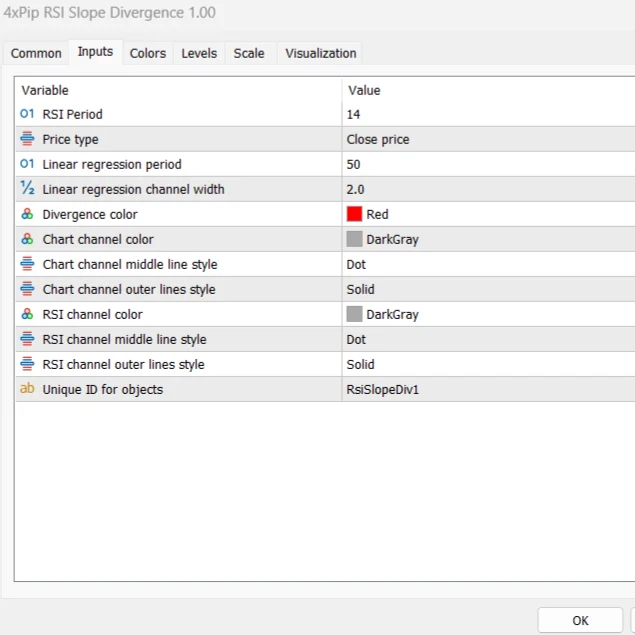Switch to the Common tab
The image size is (635, 635).
point(36,53)
